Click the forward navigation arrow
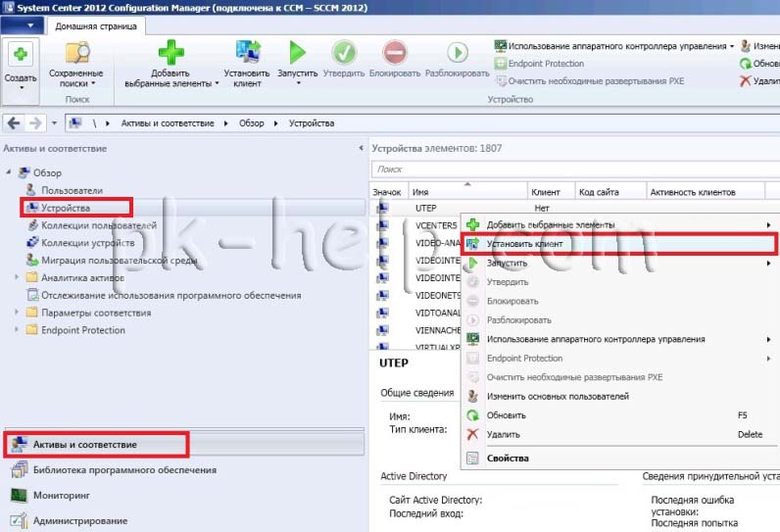 click(35, 122)
